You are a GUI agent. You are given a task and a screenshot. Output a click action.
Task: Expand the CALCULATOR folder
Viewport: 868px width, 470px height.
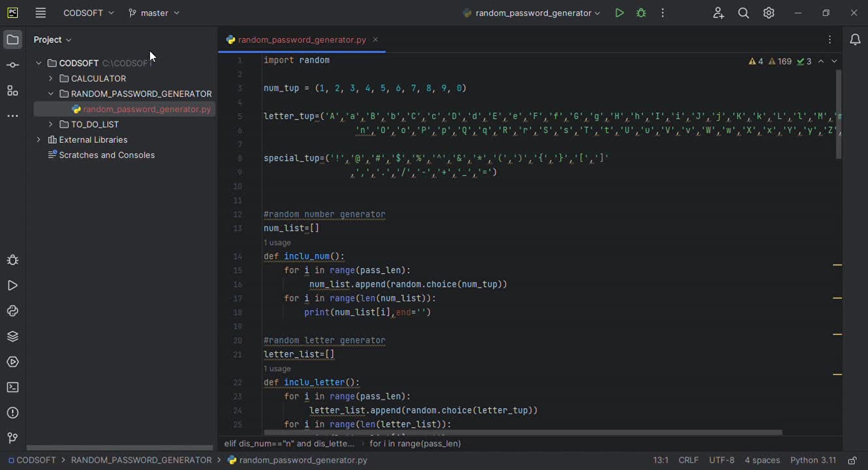(51, 78)
